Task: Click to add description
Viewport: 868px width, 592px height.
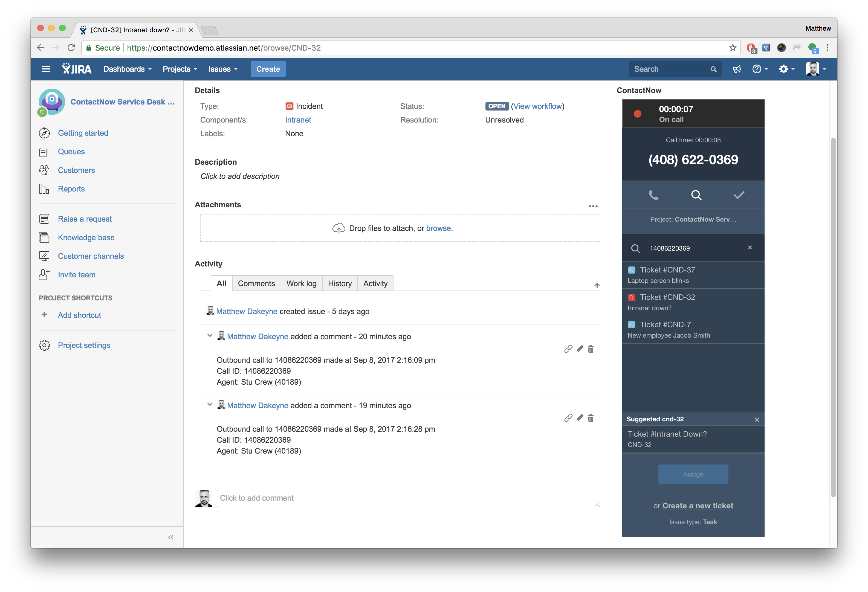Action: (x=240, y=176)
